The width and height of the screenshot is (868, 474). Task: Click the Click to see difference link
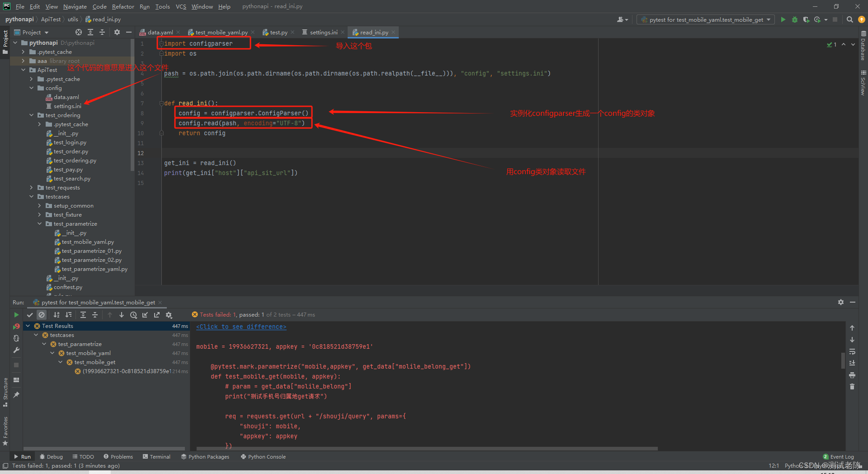tap(241, 327)
